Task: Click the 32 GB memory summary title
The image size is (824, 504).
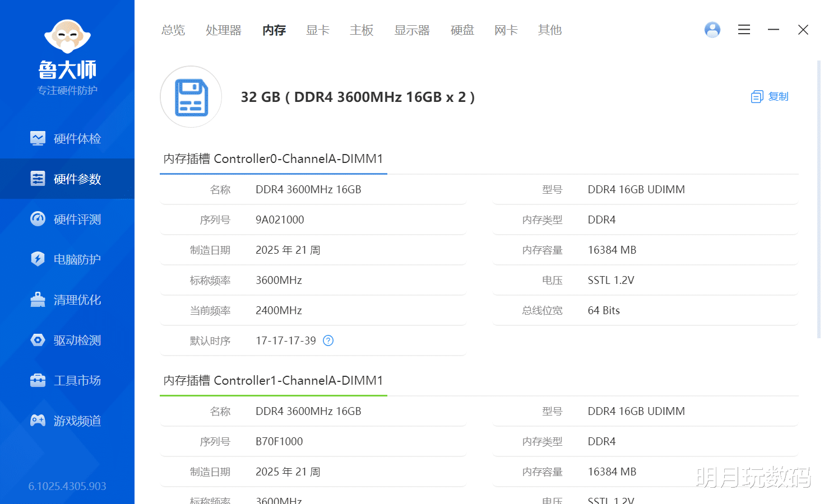Action: point(358,97)
